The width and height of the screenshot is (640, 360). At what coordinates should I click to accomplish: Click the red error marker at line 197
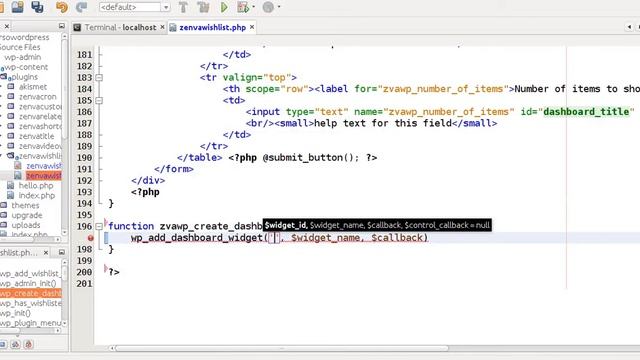pos(91,238)
